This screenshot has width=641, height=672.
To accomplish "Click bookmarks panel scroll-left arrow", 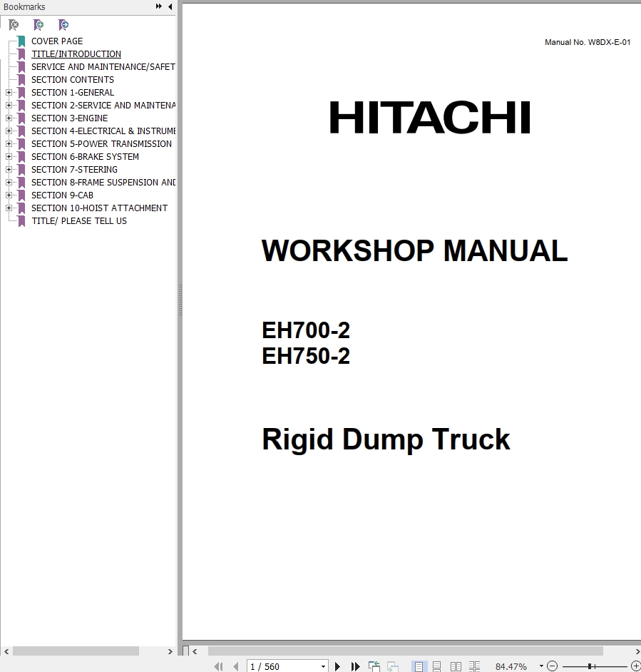I will [6, 651].
